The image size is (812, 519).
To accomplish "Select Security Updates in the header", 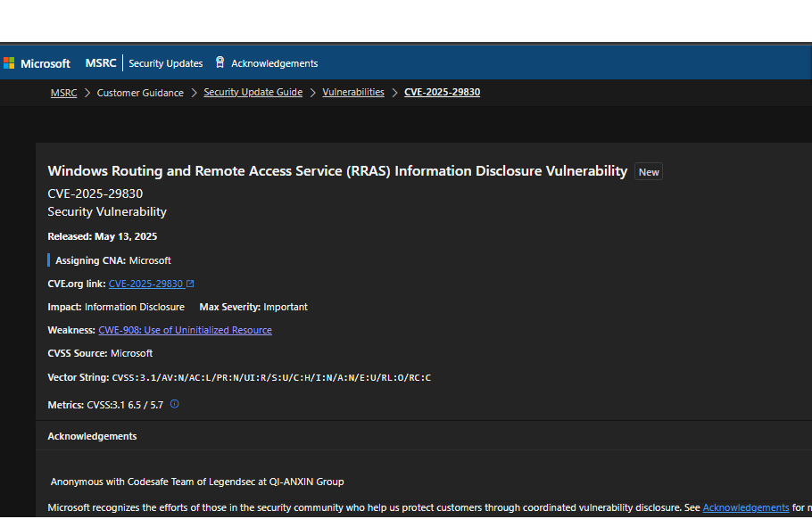I will click(x=165, y=63).
